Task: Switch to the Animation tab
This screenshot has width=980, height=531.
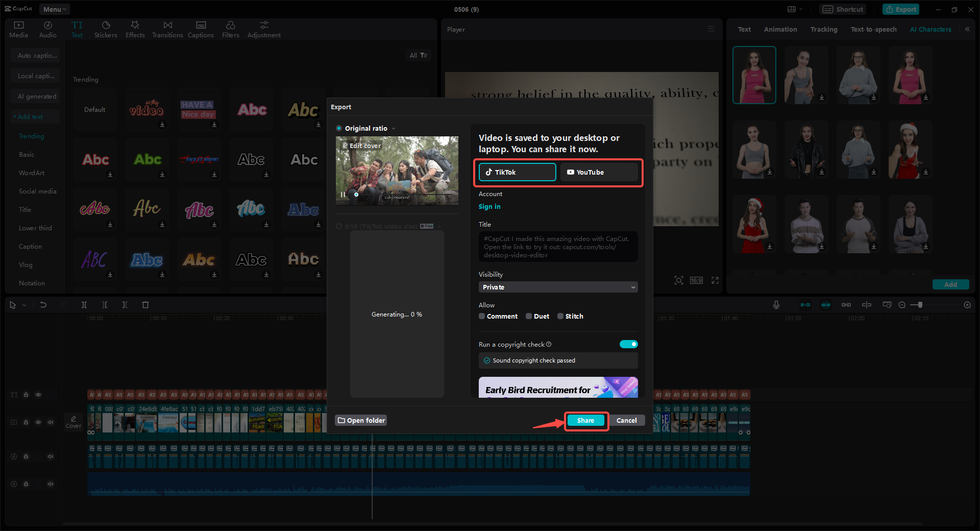Action: [780, 29]
